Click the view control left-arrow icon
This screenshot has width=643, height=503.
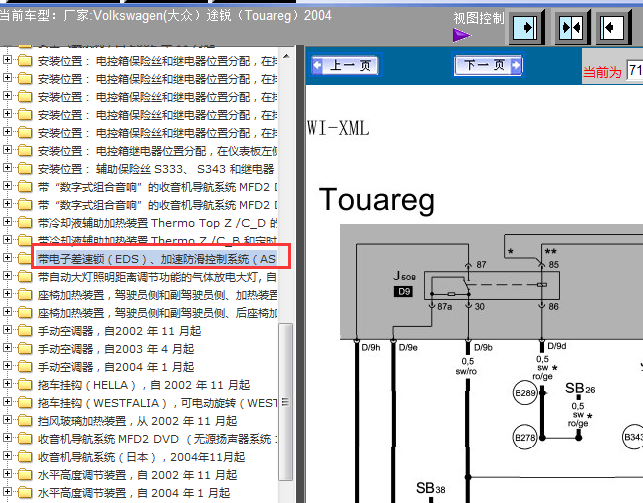(612, 27)
